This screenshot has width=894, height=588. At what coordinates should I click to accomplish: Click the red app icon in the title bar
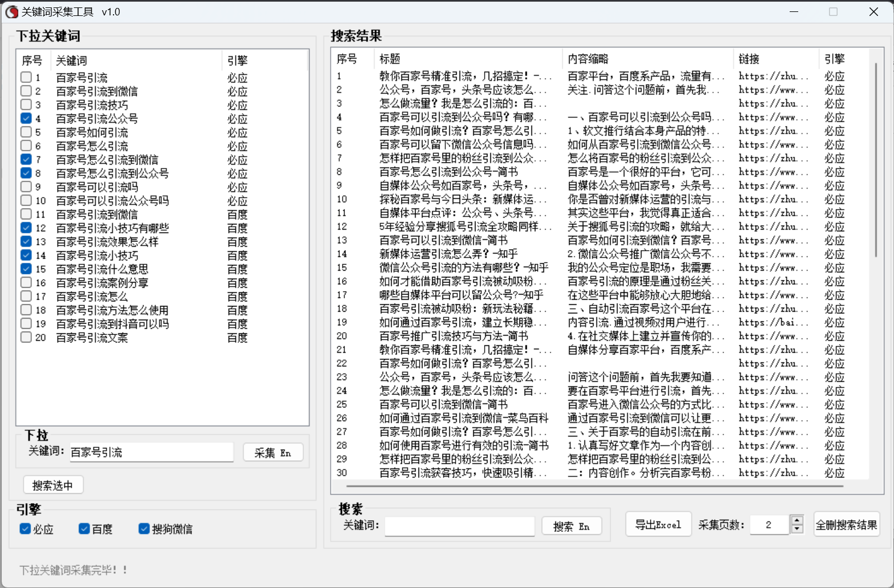point(11,11)
